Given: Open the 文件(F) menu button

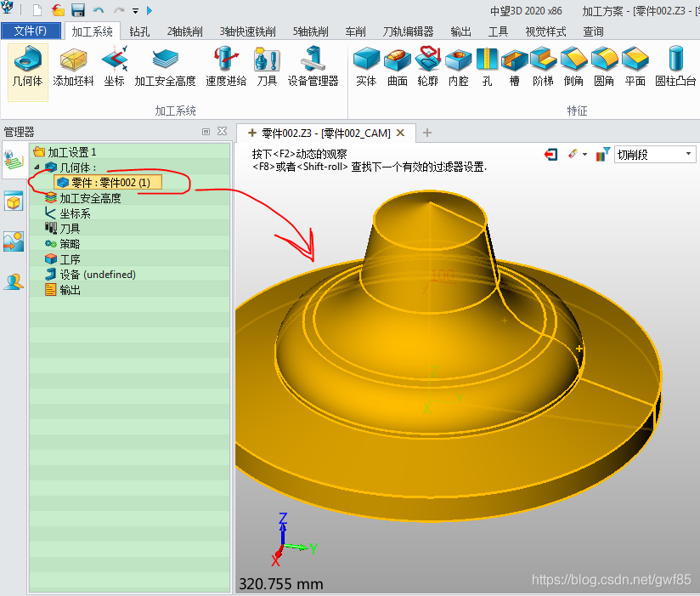Looking at the screenshot, I should coord(31,31).
